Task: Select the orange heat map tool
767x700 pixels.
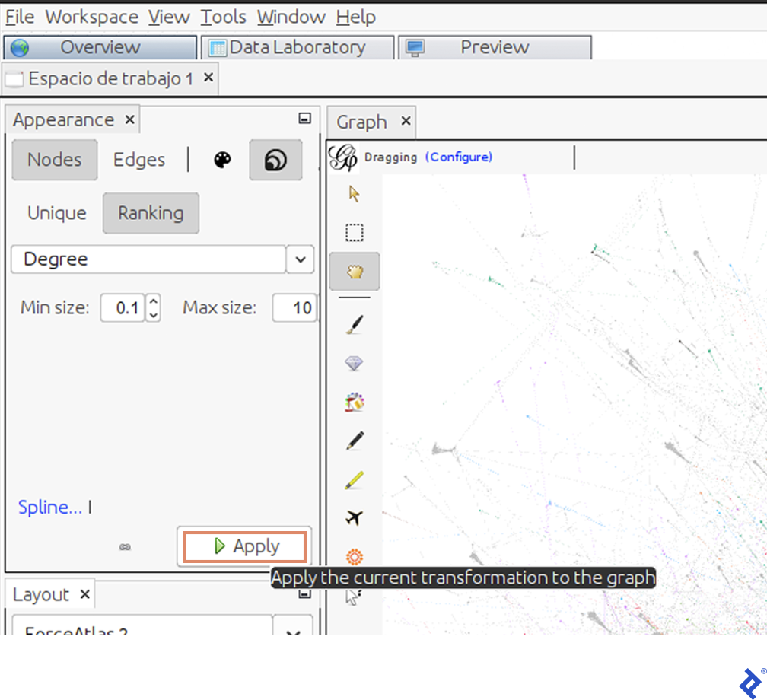Action: 355,556
